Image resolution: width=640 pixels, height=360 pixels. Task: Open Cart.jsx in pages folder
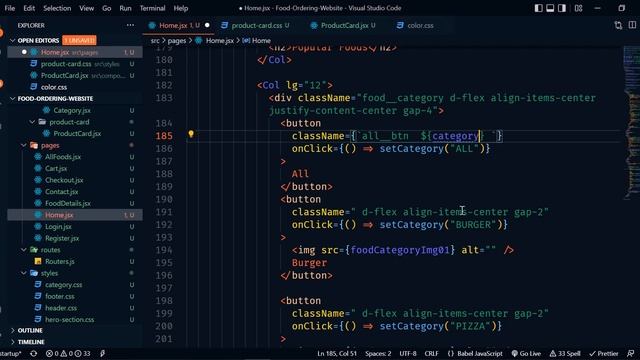coord(75,169)
